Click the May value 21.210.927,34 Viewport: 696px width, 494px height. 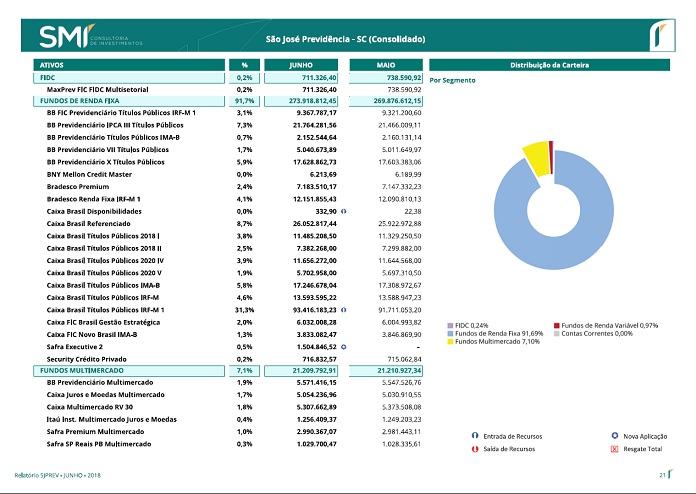point(399,371)
